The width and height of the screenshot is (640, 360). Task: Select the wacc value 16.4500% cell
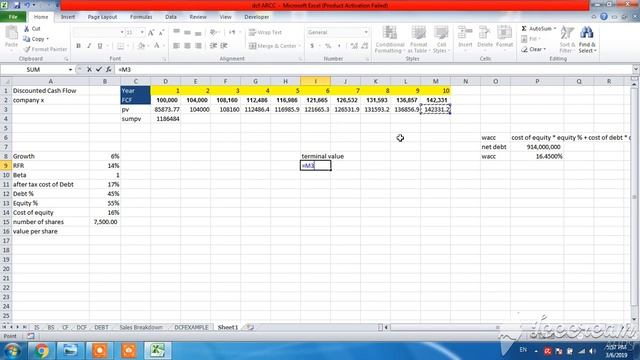[x=537, y=156]
